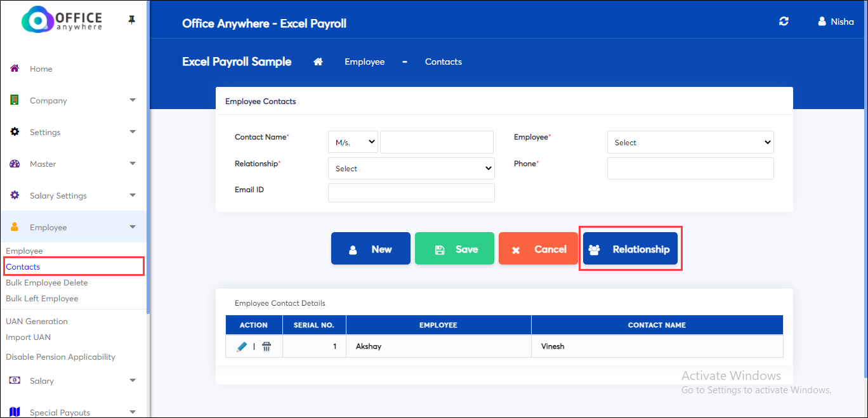Click the orange Cancel button

point(538,249)
